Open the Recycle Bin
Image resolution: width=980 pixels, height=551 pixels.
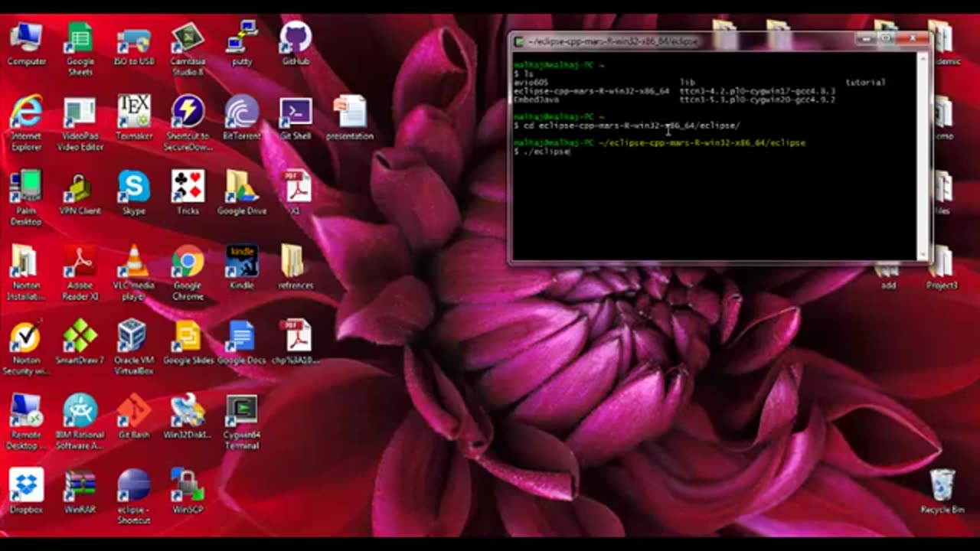point(942,491)
